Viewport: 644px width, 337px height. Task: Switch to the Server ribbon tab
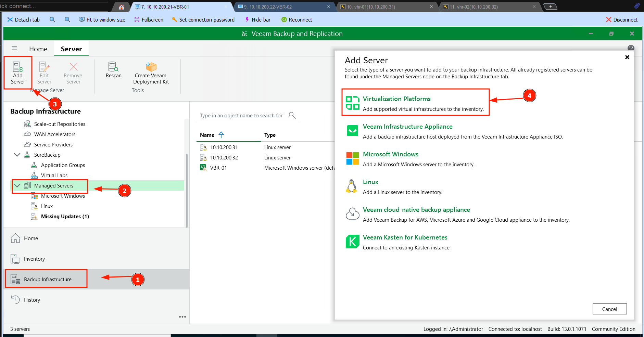click(x=71, y=49)
